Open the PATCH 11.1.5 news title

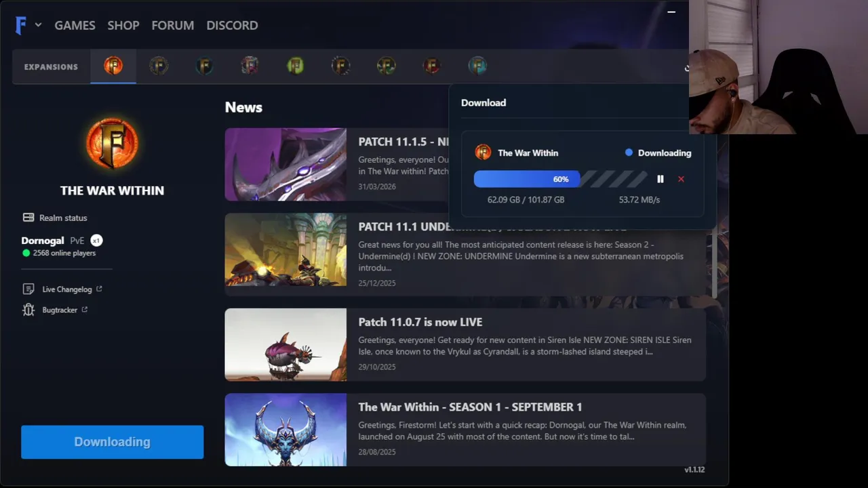(x=403, y=142)
